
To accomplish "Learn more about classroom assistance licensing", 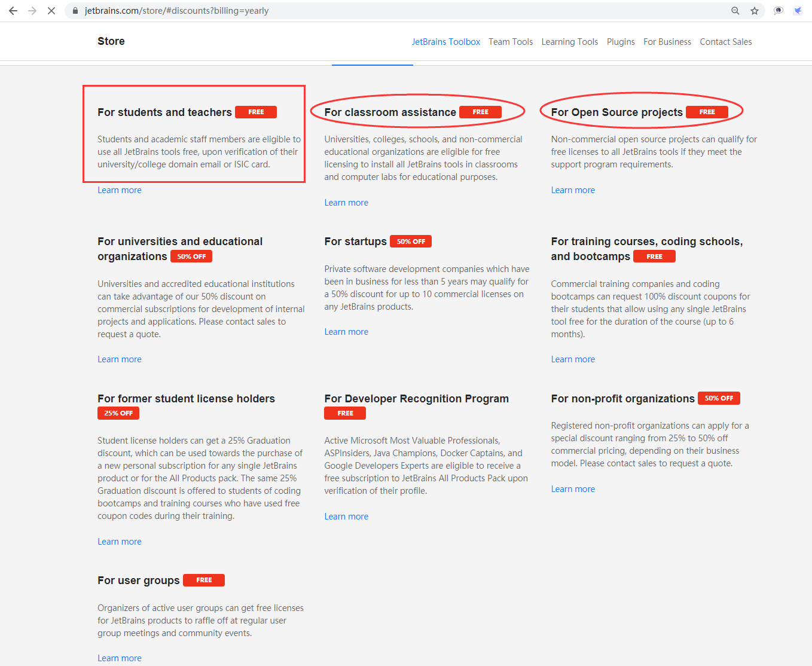I will coord(346,203).
